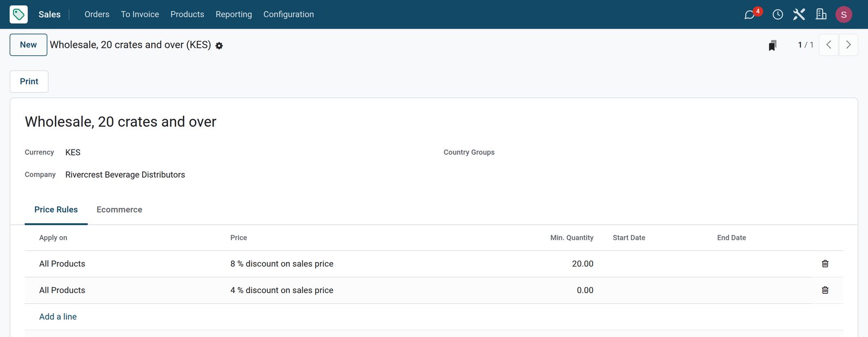Click the 0.00 minimum quantity cell

[x=585, y=290]
